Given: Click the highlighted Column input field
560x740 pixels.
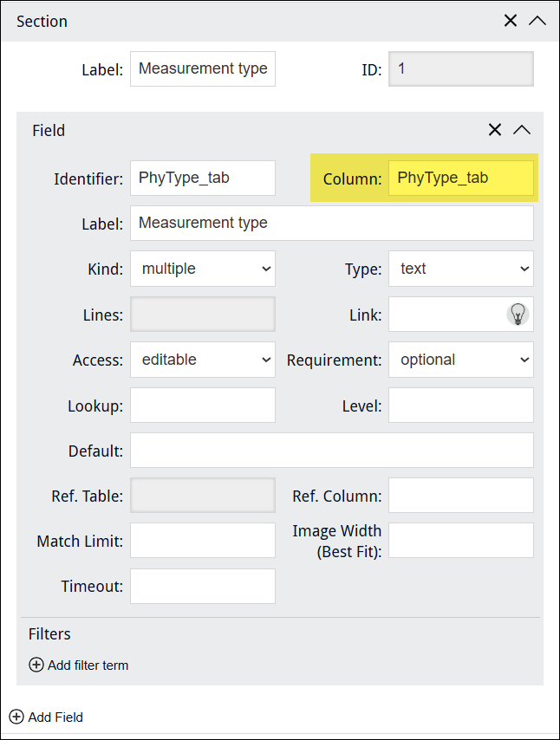Looking at the screenshot, I should click(x=460, y=178).
